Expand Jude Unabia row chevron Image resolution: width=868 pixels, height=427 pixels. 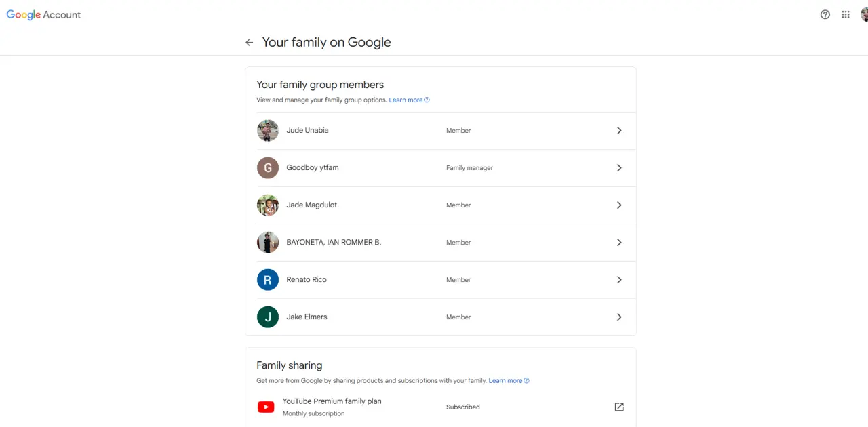point(619,131)
